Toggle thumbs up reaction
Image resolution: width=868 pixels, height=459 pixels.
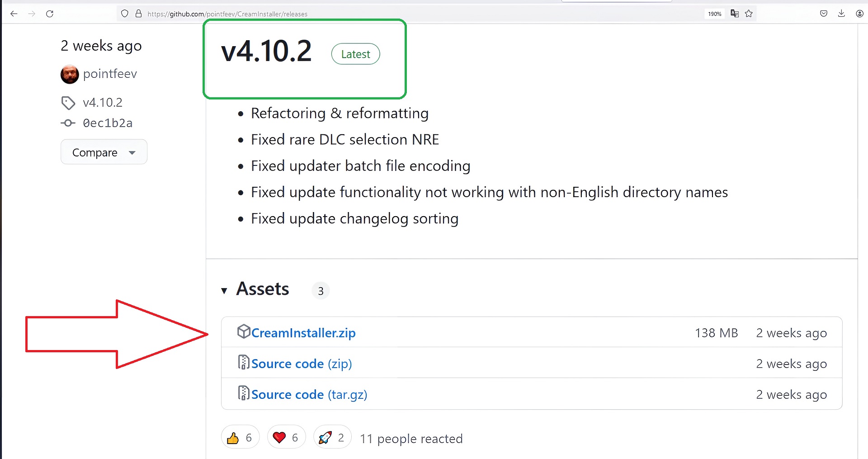[x=240, y=437]
